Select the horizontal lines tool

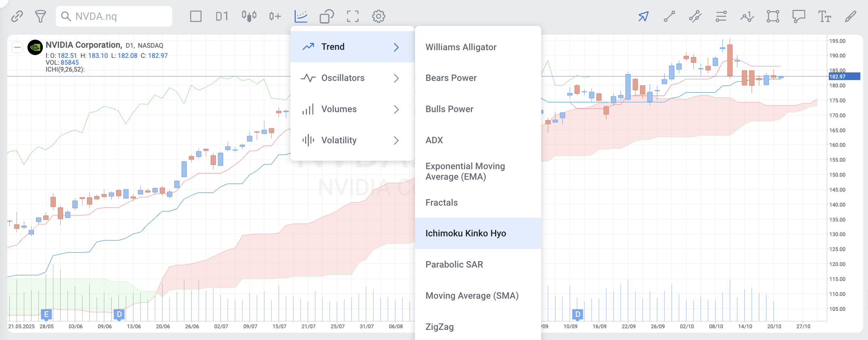(x=721, y=17)
